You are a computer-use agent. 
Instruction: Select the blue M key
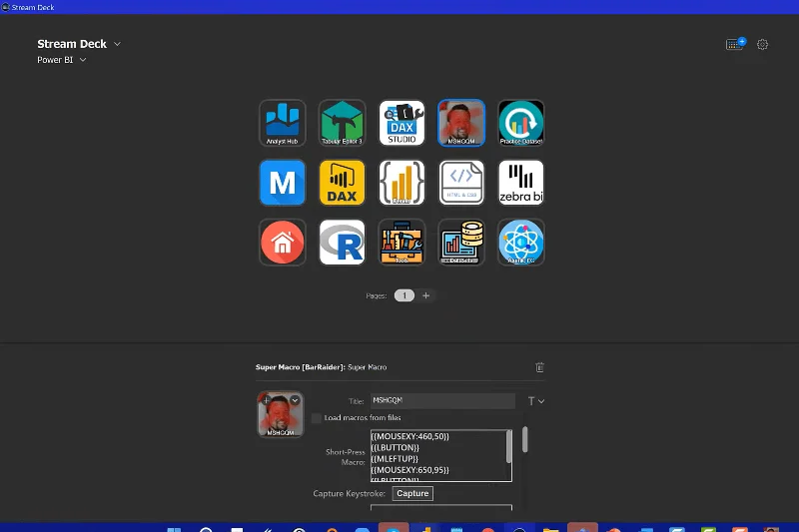pyautogui.click(x=283, y=183)
